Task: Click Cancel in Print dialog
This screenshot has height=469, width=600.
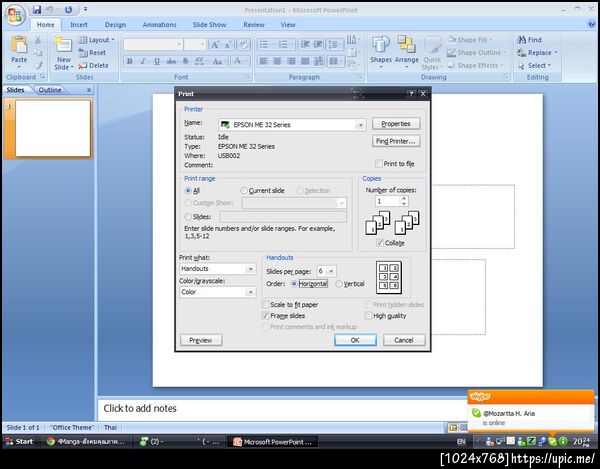Action: [x=404, y=340]
